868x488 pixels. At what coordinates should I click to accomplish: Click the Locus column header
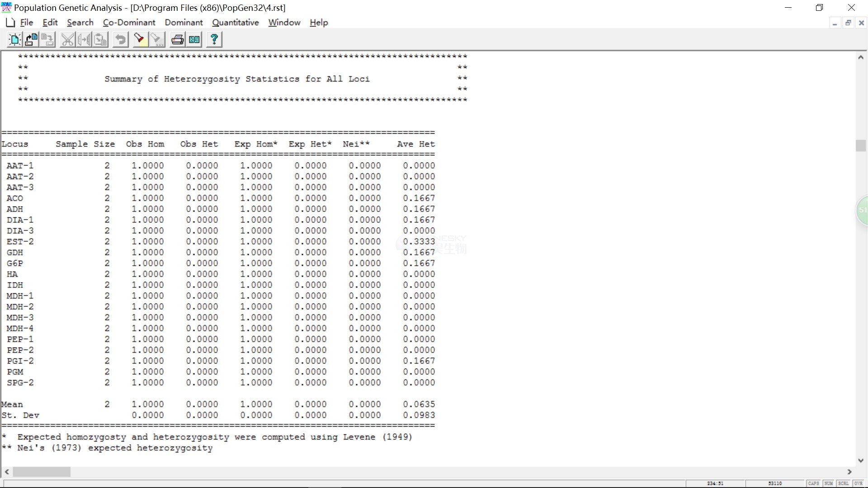15,144
